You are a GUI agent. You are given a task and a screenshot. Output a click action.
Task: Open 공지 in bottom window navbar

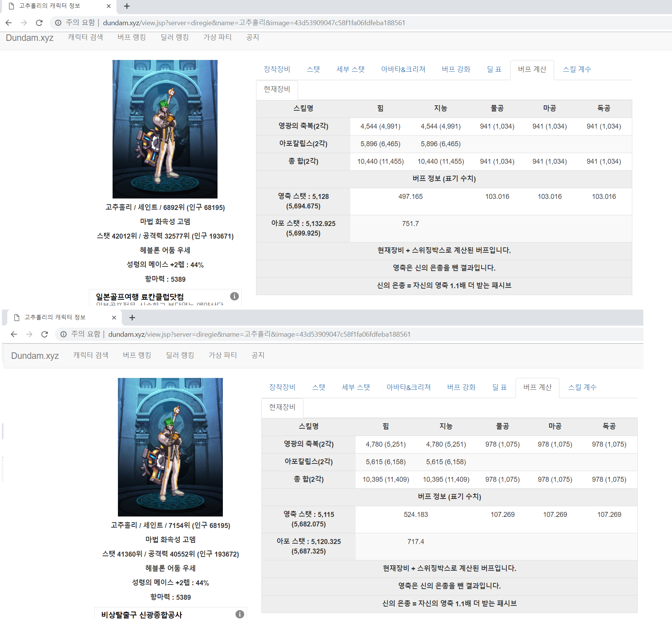[x=258, y=355]
